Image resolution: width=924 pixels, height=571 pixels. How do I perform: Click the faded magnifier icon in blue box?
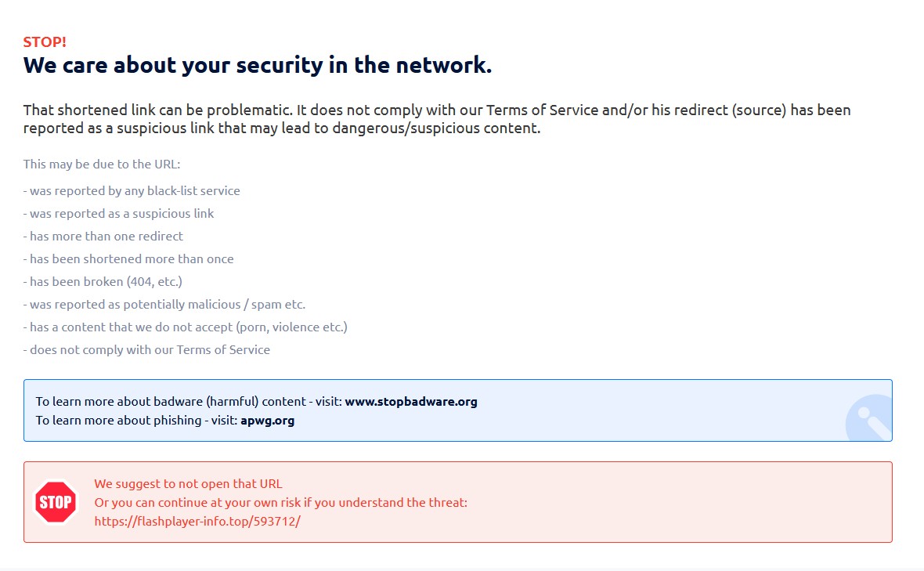pos(868,417)
